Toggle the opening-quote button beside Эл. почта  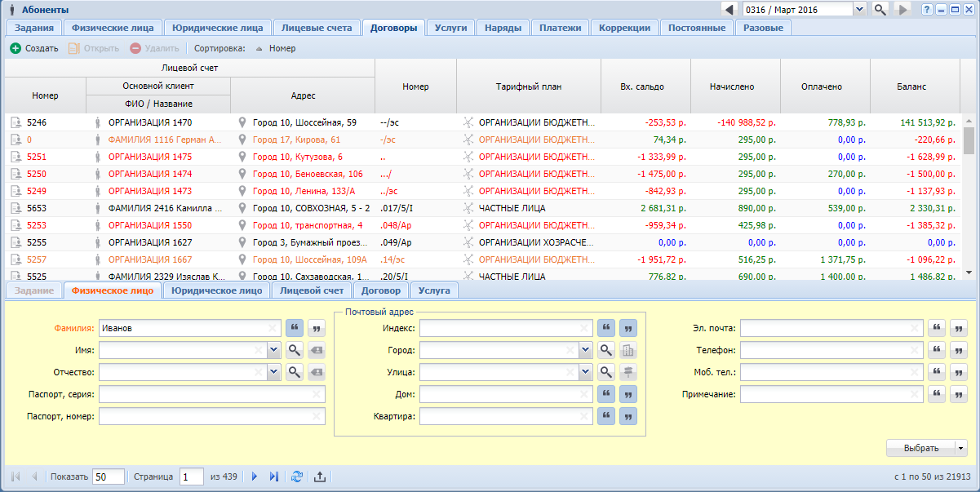pyautogui.click(x=938, y=328)
